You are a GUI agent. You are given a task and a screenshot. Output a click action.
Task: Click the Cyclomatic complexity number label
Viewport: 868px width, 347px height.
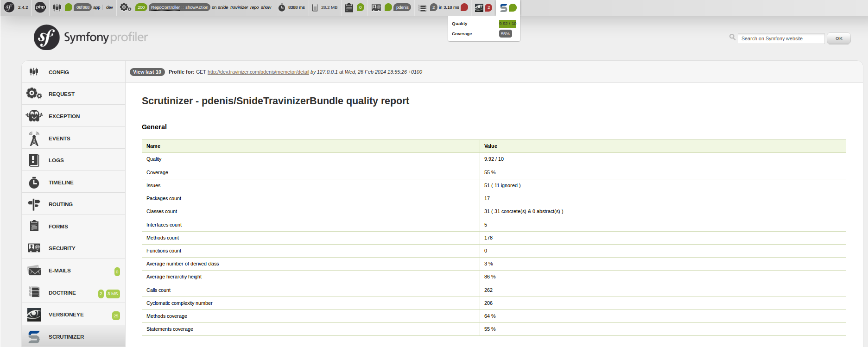pos(179,303)
